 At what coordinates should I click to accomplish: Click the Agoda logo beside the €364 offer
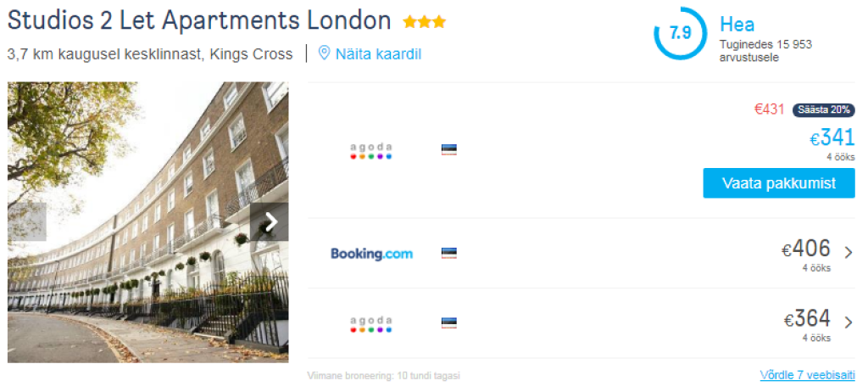coord(371,323)
